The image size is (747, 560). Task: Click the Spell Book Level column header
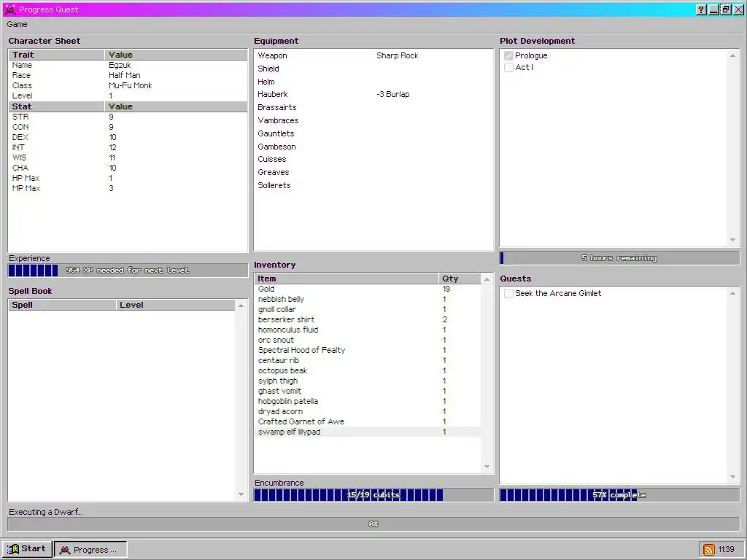pos(175,305)
